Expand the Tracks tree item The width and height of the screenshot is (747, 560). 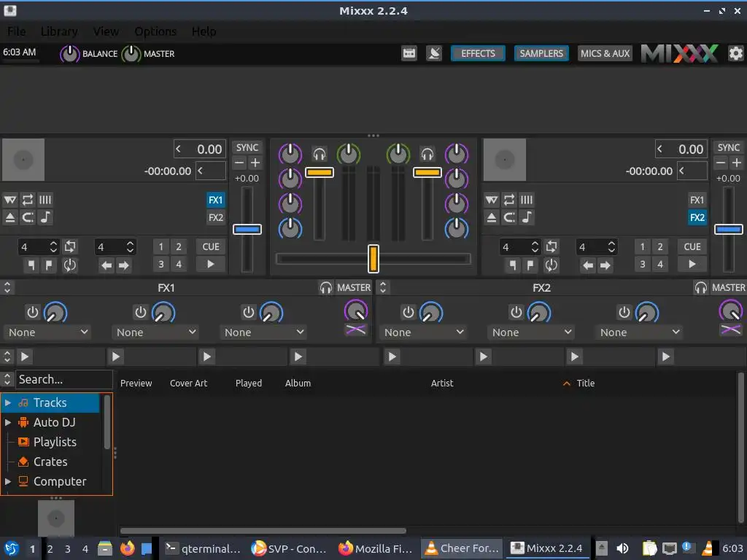pyautogui.click(x=7, y=402)
